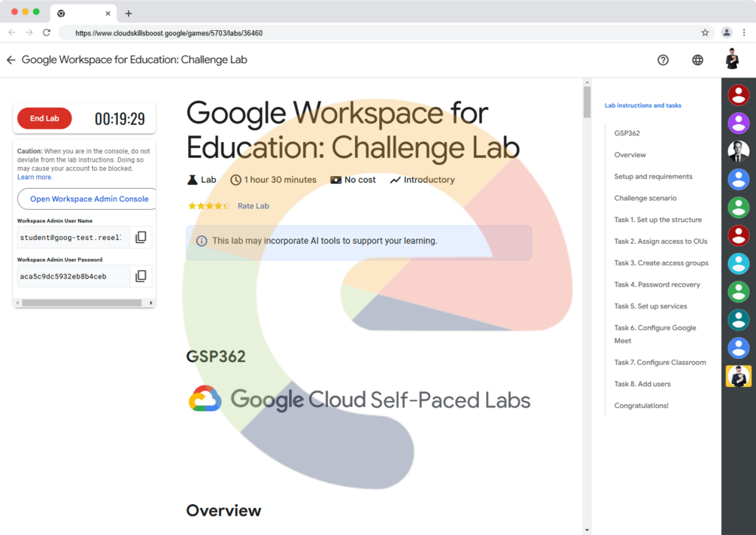This screenshot has width=756, height=535.
Task: Click the Google Cloud logo icon
Action: coord(205,399)
